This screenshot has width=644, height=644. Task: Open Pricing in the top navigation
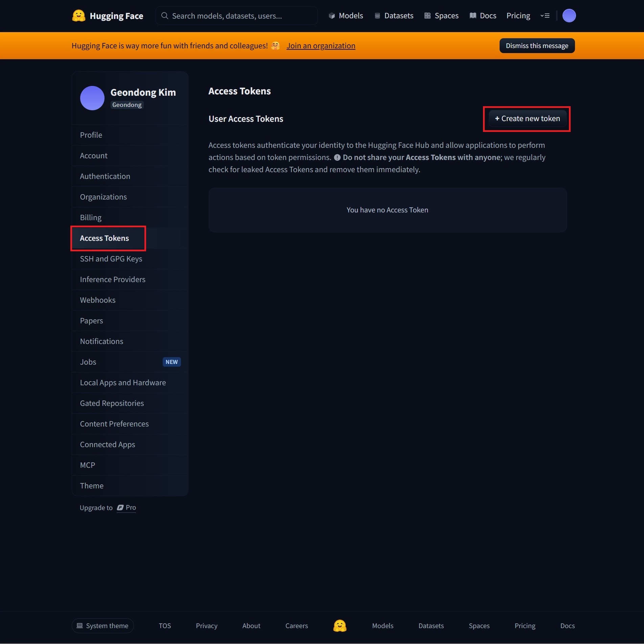click(518, 16)
